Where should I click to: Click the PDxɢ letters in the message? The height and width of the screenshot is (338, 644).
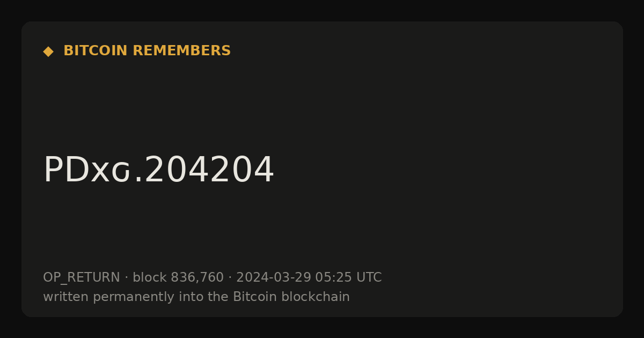click(x=87, y=170)
